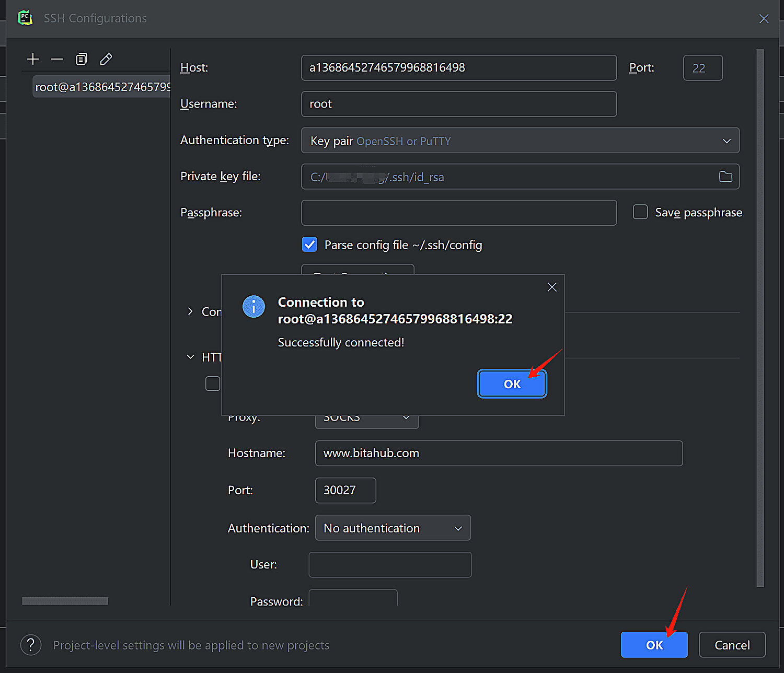
Task: Open the Authentication type dropdown
Action: point(520,141)
